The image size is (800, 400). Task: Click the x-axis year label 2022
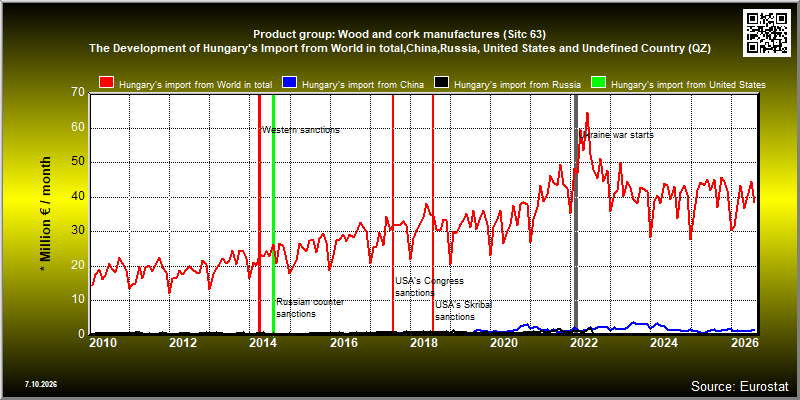tap(584, 342)
